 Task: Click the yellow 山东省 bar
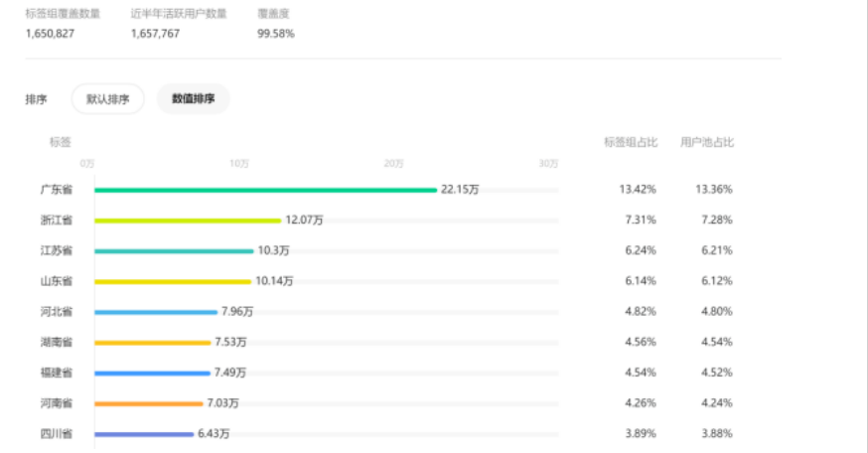pos(173,282)
